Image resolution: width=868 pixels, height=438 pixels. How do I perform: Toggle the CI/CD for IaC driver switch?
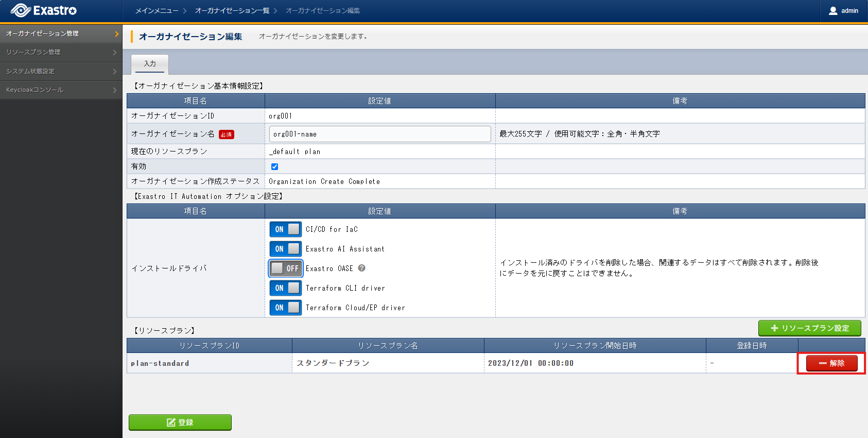(286, 229)
